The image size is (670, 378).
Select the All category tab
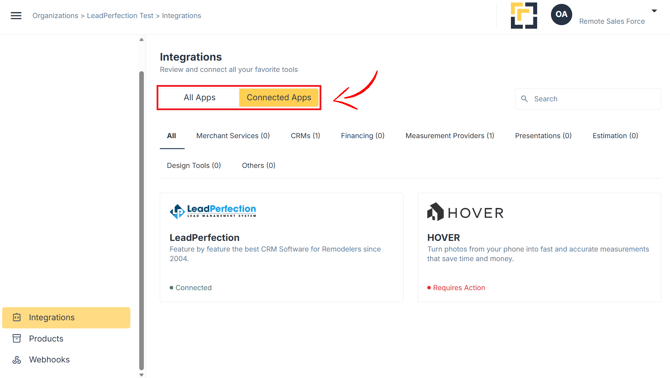171,136
